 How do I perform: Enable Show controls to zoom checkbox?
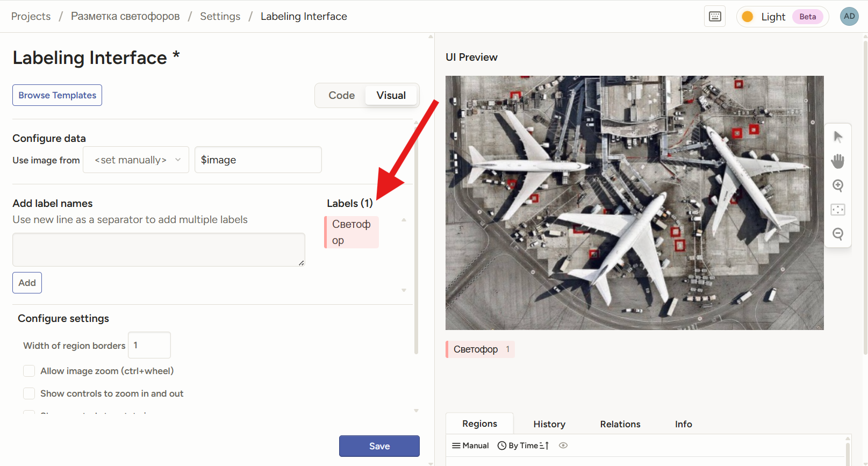click(x=29, y=393)
